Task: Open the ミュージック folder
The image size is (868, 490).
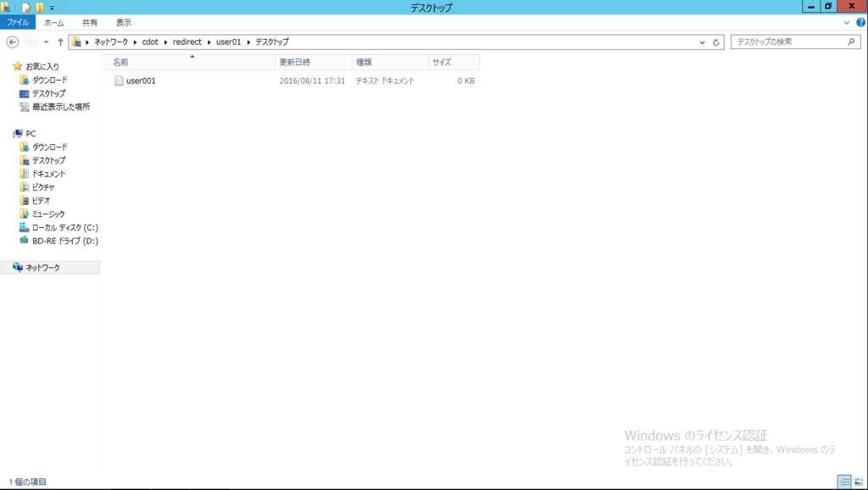Action: (48, 214)
